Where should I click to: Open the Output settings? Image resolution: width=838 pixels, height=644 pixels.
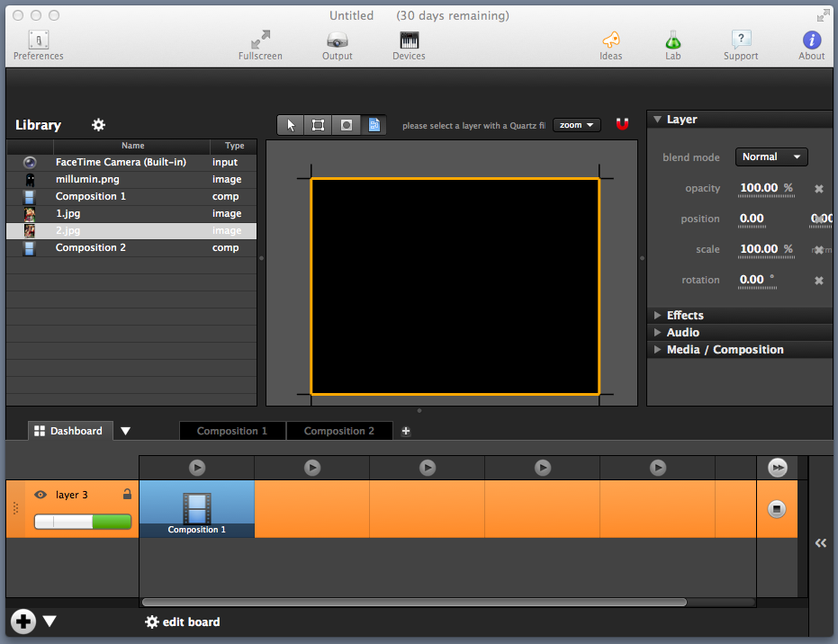click(338, 45)
